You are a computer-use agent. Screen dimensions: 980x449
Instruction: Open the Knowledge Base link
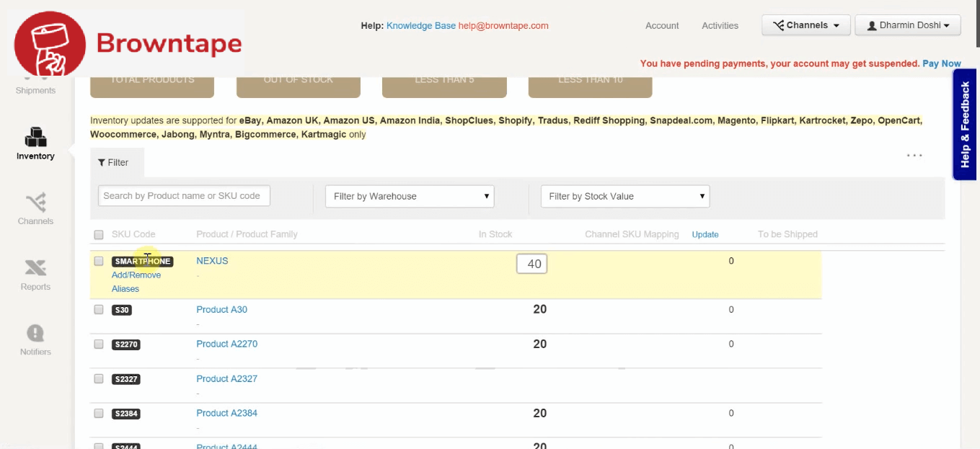tap(421, 25)
